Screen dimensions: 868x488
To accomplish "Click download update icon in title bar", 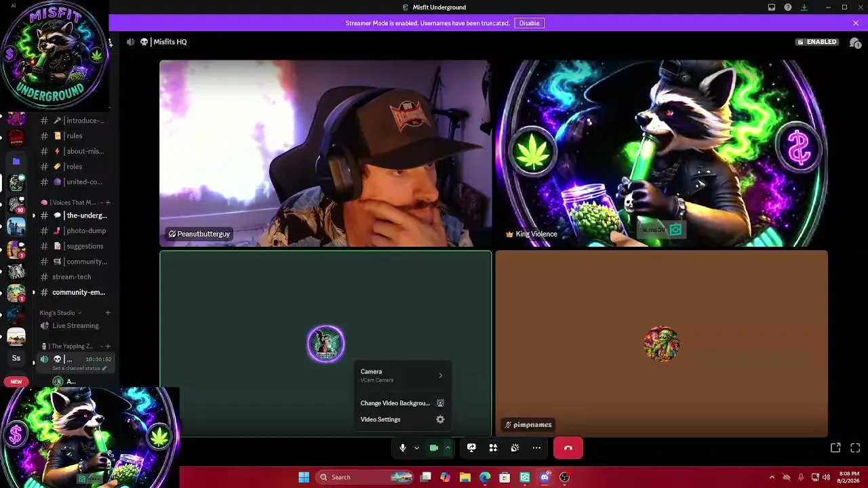I will pyautogui.click(x=804, y=7).
